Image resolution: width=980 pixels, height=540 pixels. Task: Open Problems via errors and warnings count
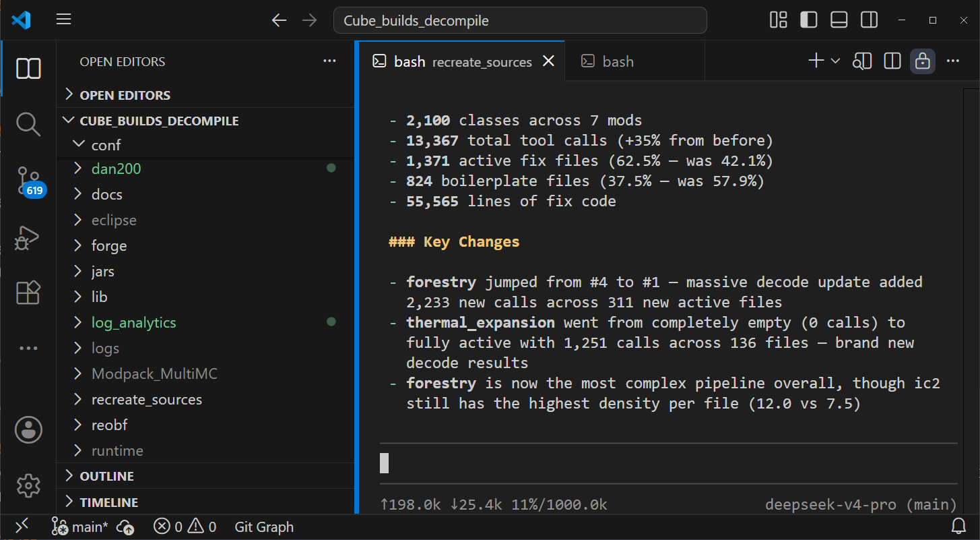tap(185, 527)
